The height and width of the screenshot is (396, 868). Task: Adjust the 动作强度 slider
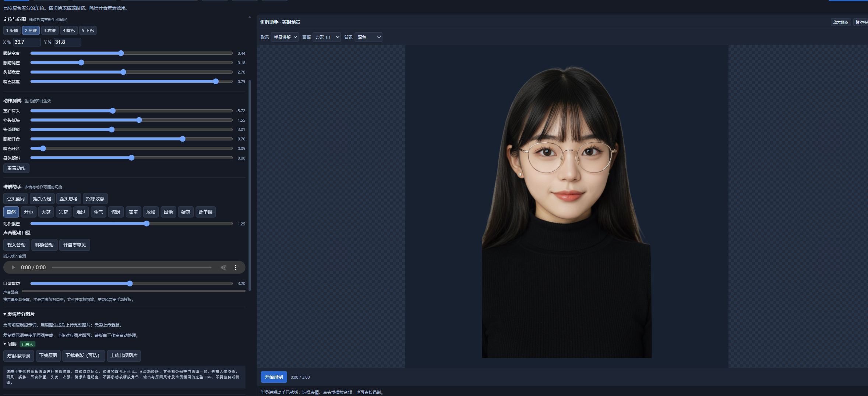point(131,224)
